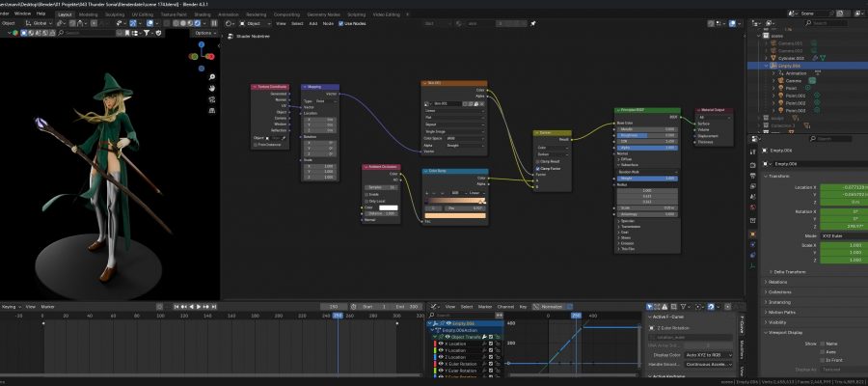Toggle Use Nodes checkbox
868x386 pixels.
click(x=341, y=24)
